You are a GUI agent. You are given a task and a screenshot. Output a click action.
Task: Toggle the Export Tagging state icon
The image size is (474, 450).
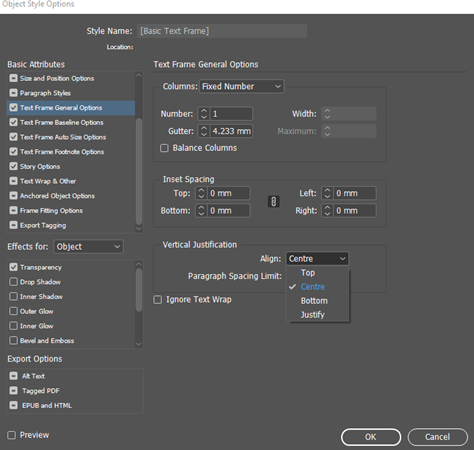pos(13,225)
